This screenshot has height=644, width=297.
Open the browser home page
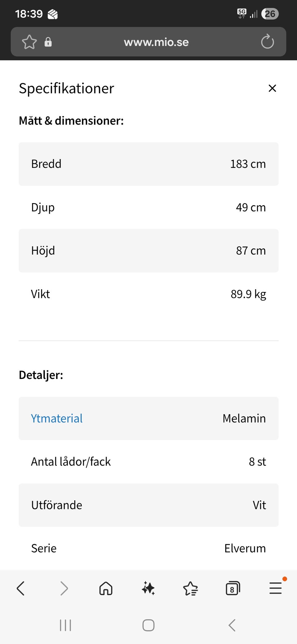(x=106, y=588)
